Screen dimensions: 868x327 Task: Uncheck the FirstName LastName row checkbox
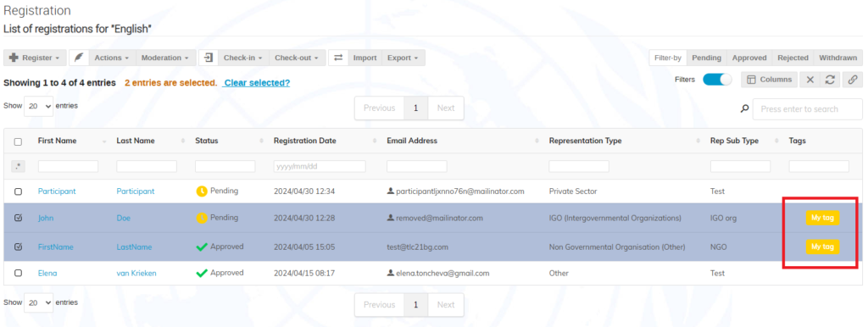tap(19, 247)
